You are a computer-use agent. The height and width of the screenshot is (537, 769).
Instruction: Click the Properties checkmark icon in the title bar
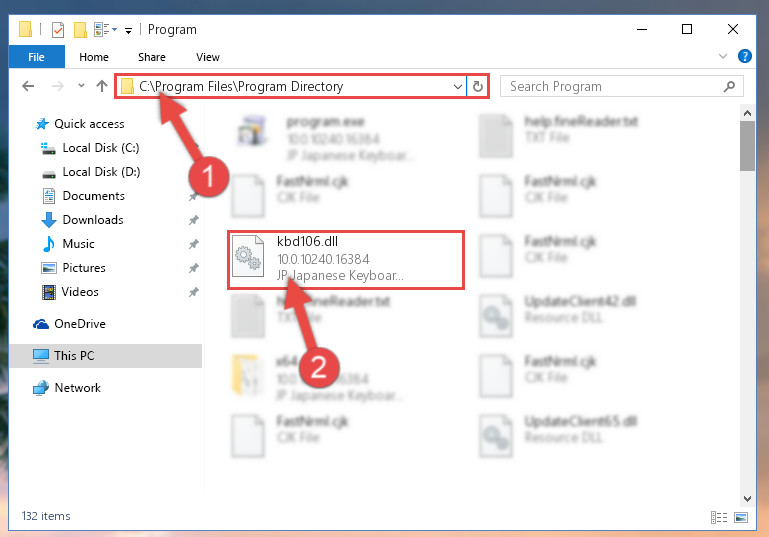point(57,30)
